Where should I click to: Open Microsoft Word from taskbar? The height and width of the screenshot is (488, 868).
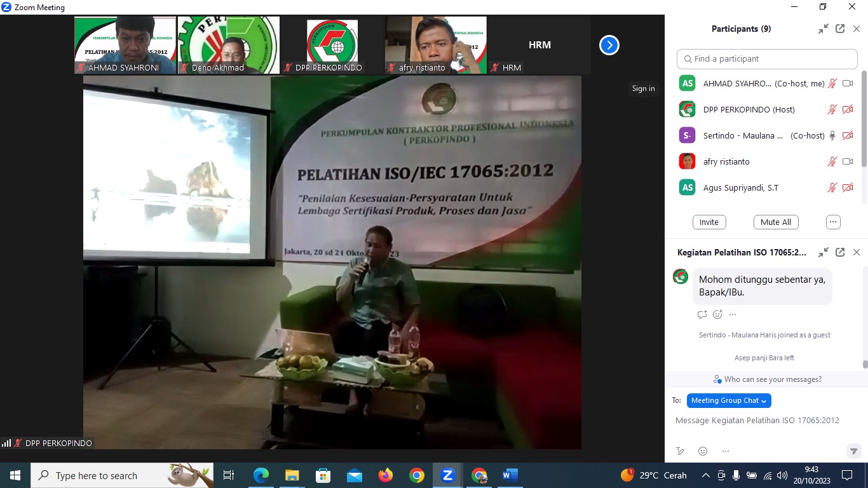tap(510, 475)
